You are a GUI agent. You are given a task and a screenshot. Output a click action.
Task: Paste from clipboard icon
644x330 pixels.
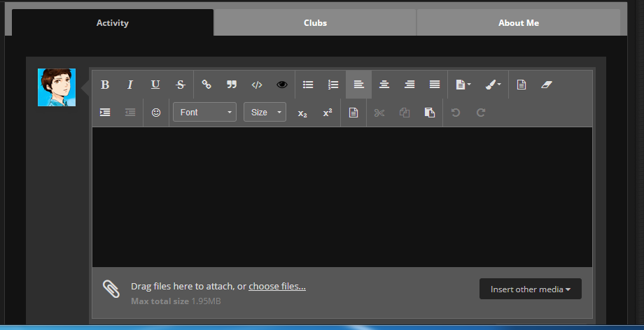coord(430,113)
